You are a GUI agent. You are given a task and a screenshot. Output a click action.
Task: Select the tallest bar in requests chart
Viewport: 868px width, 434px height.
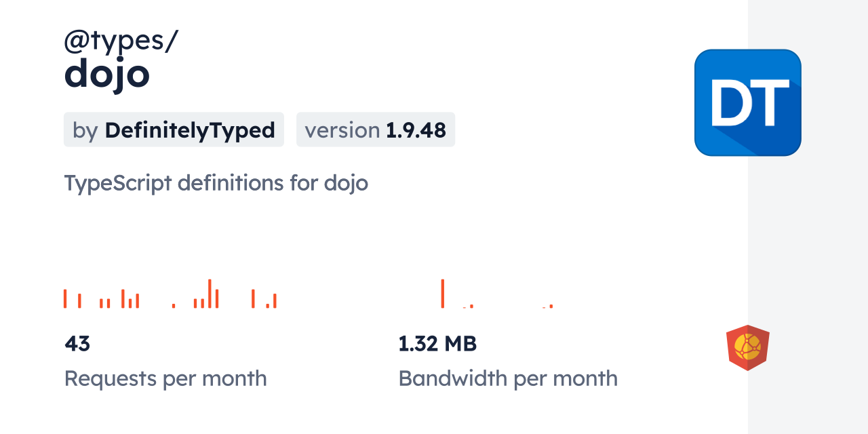pyautogui.click(x=210, y=294)
